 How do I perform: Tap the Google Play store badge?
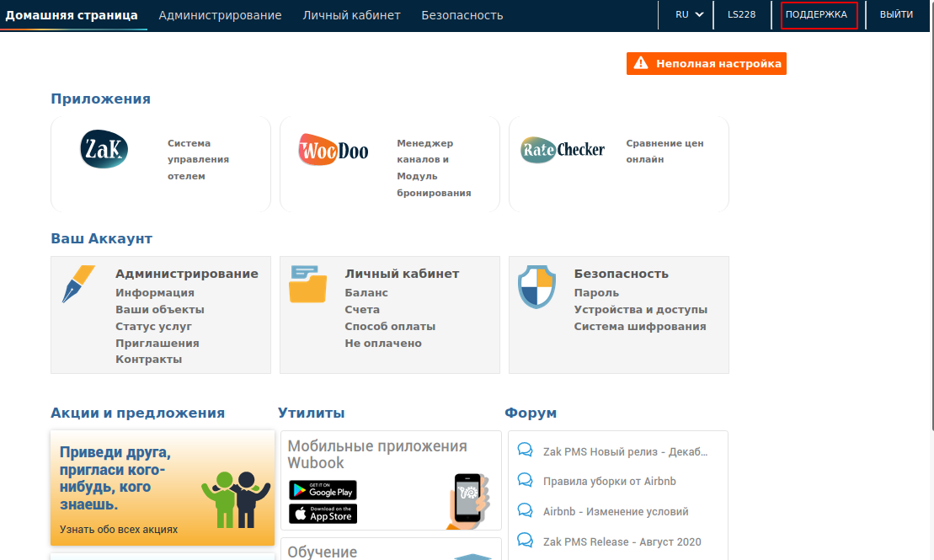[x=323, y=490]
